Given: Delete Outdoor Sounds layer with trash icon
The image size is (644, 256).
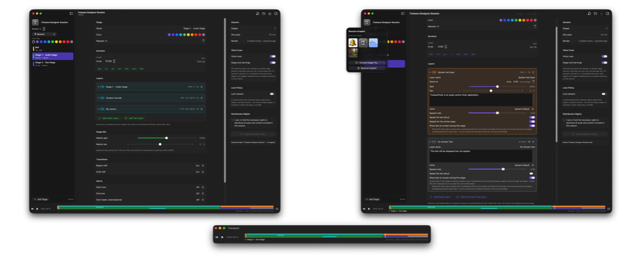Looking at the screenshot, I should [x=202, y=98].
